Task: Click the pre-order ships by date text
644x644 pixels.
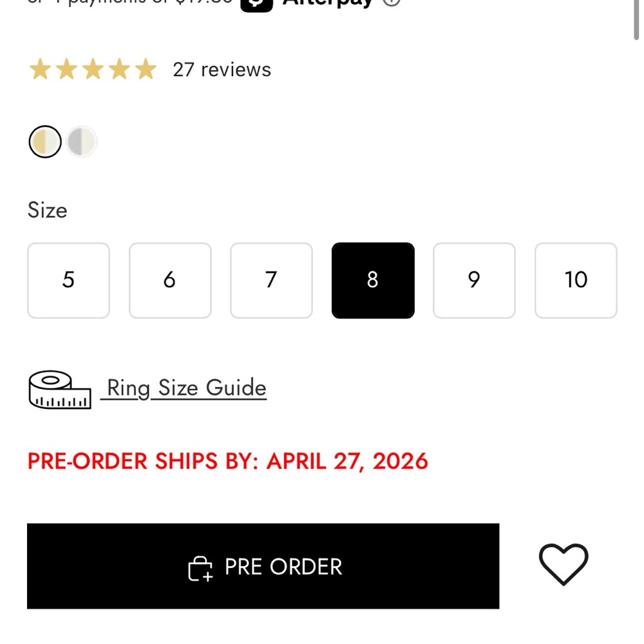Action: [x=227, y=461]
